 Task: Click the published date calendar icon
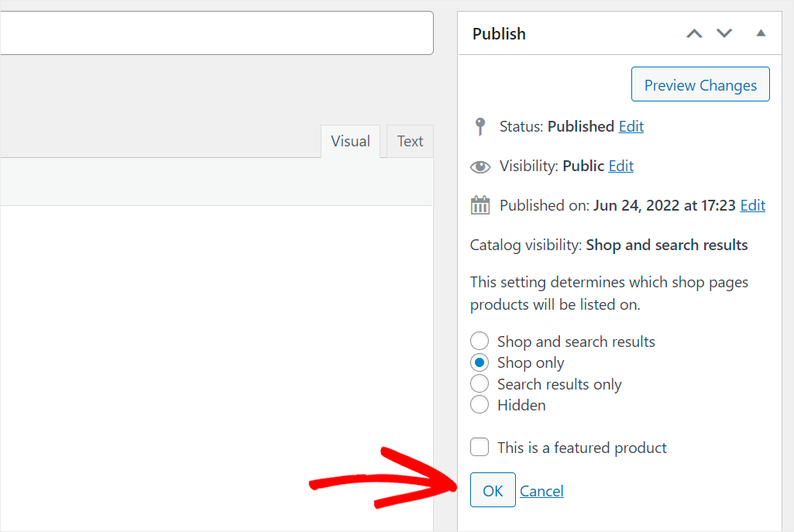480,205
